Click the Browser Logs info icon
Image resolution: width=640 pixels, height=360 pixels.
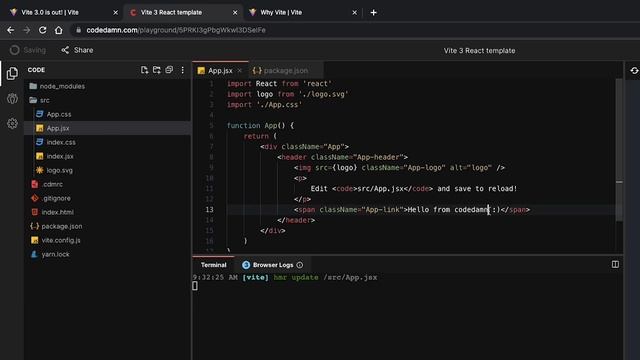(x=300, y=265)
